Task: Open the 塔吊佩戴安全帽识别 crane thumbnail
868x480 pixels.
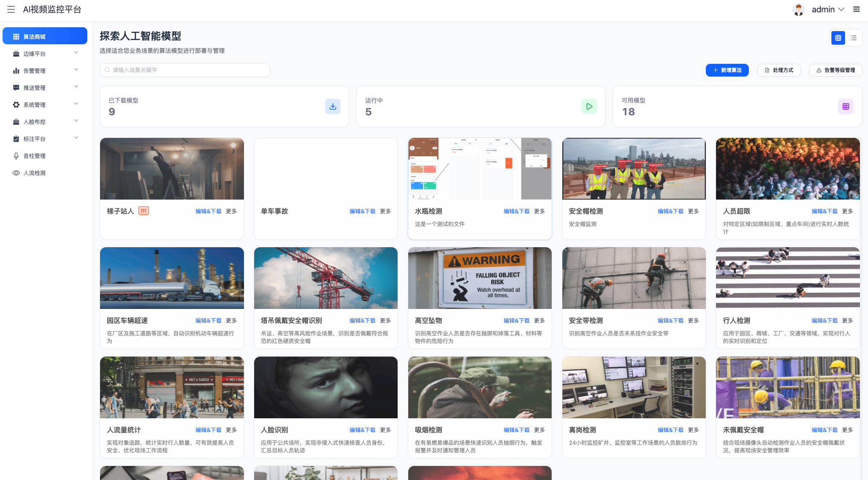Action: click(x=326, y=278)
